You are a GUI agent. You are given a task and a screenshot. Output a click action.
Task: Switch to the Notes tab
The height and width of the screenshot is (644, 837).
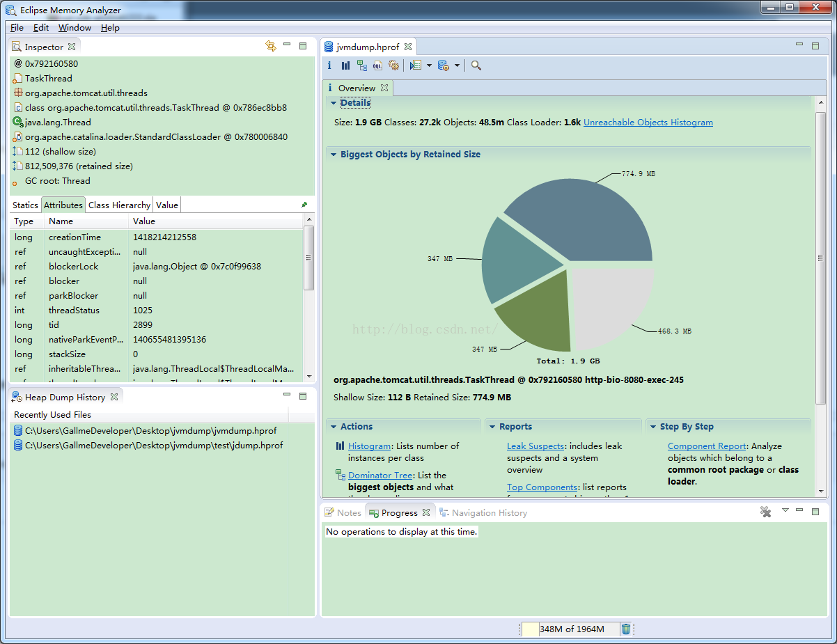pos(343,512)
